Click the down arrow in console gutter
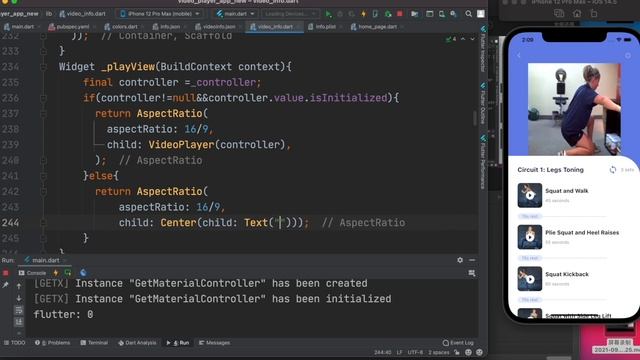The height and width of the screenshot is (360, 640). pyautogui.click(x=19, y=298)
